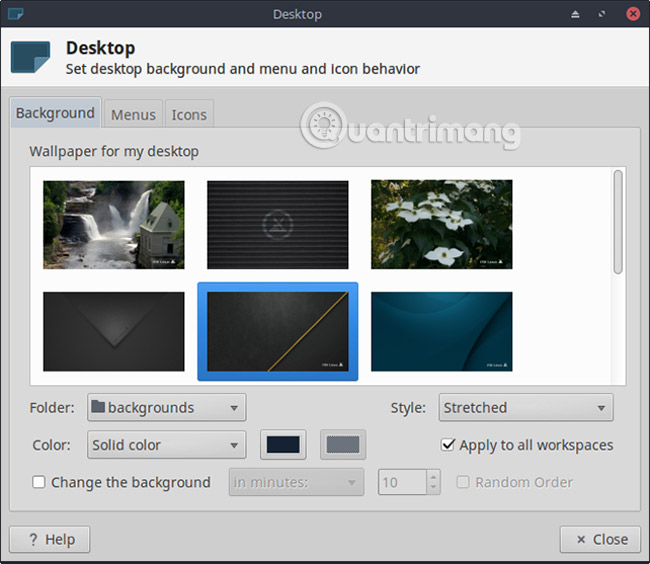Click the Help button
650x564 pixels.
49,539
